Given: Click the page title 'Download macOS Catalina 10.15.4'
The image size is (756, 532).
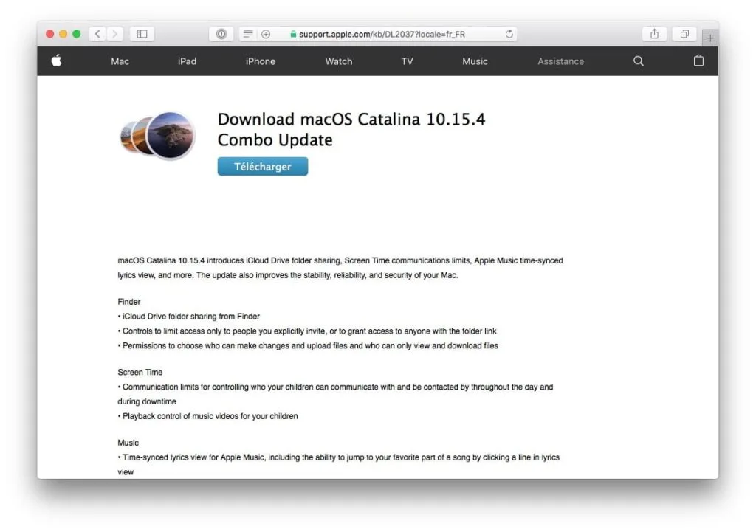Looking at the screenshot, I should tap(351, 119).
